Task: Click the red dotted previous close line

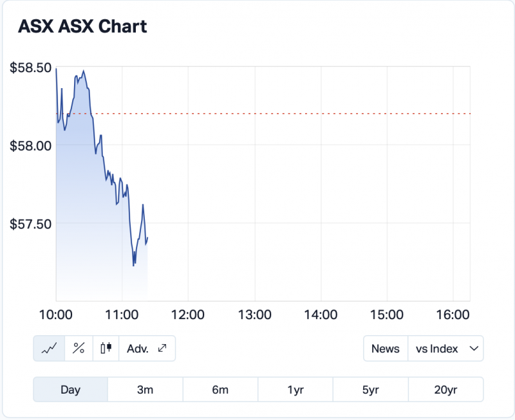Action: 290,113
